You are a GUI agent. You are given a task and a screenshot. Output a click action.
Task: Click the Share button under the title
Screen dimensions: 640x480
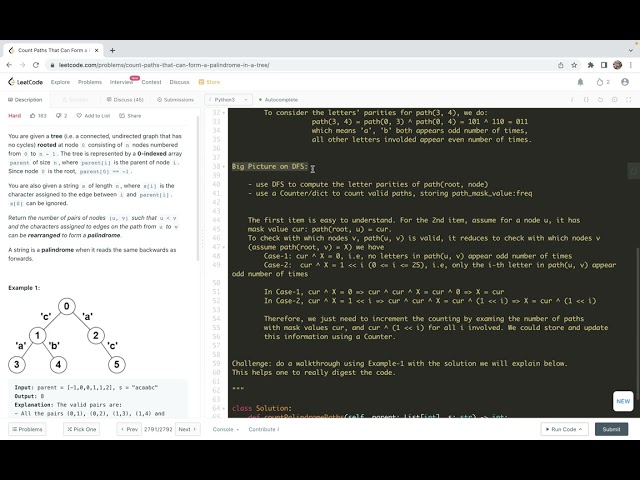tap(130, 116)
